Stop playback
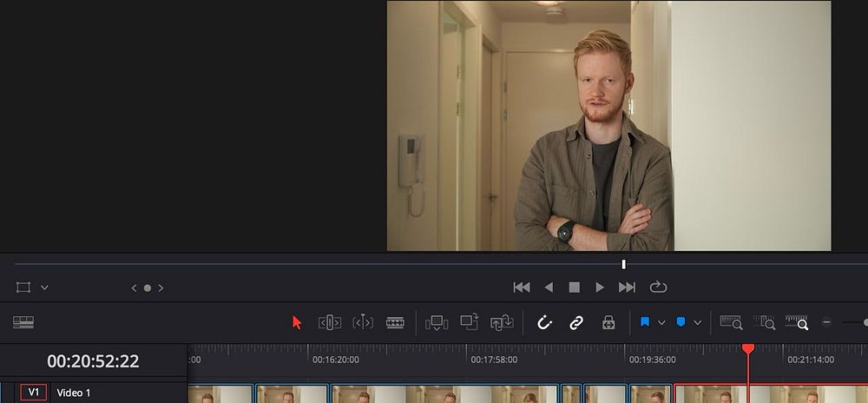868x403 pixels. coord(575,287)
